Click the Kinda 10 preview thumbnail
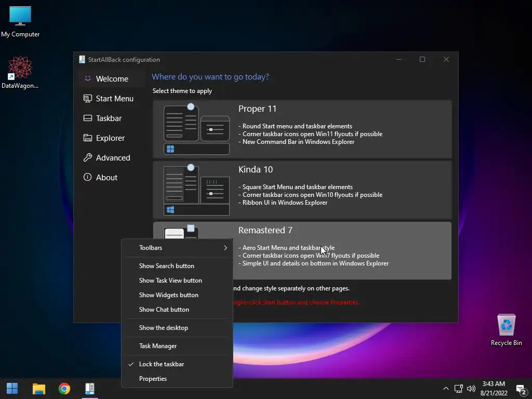Viewport: 532px width, 399px height. point(196,190)
